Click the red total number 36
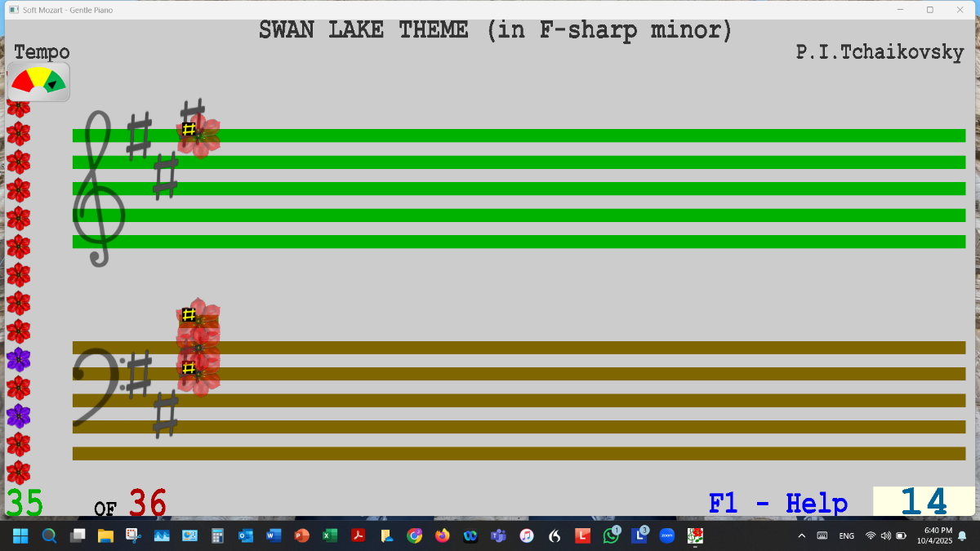Image resolution: width=980 pixels, height=551 pixels. pyautogui.click(x=148, y=504)
